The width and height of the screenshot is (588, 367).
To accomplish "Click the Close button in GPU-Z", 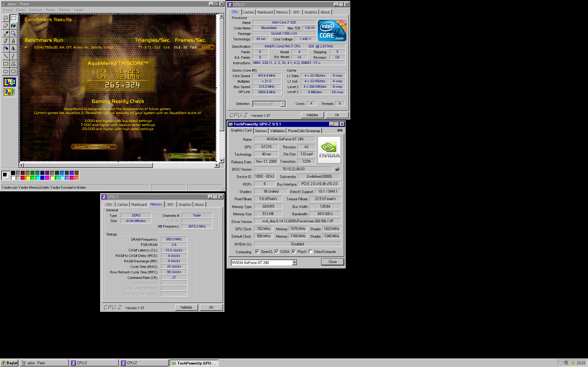I will [333, 262].
